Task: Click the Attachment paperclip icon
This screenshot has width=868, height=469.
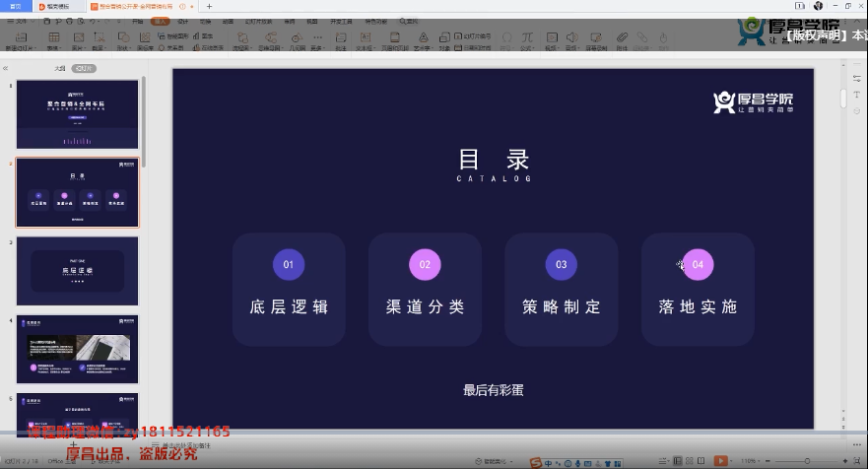Action: point(623,38)
